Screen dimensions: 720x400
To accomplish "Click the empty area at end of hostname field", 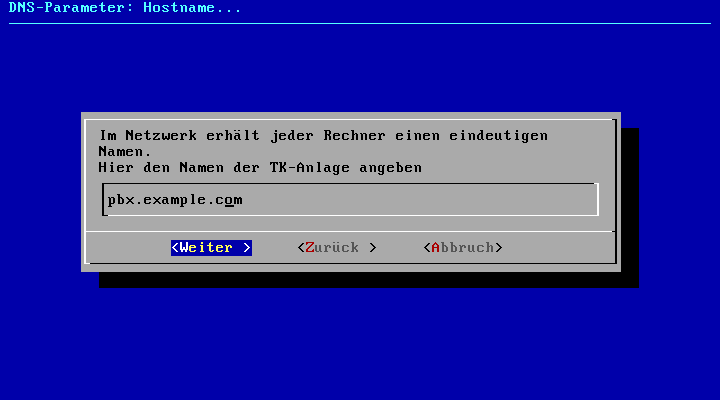I will [418, 200].
